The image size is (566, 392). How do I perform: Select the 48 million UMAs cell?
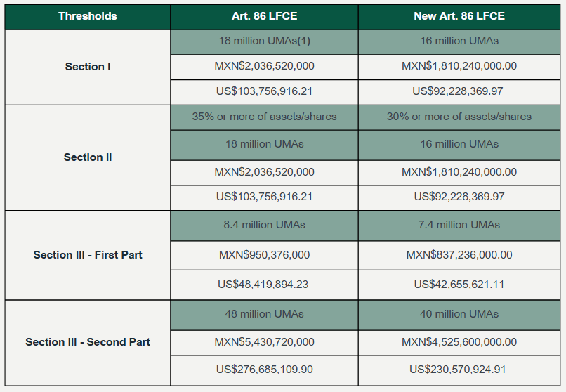[x=264, y=314]
